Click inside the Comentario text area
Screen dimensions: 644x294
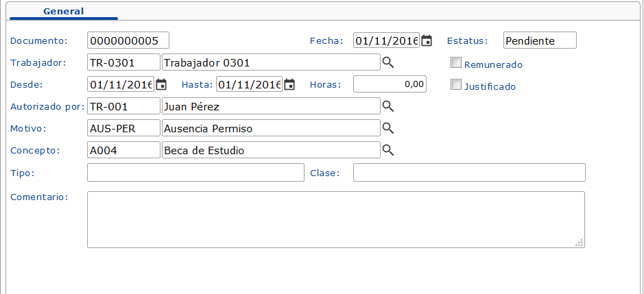click(335, 219)
